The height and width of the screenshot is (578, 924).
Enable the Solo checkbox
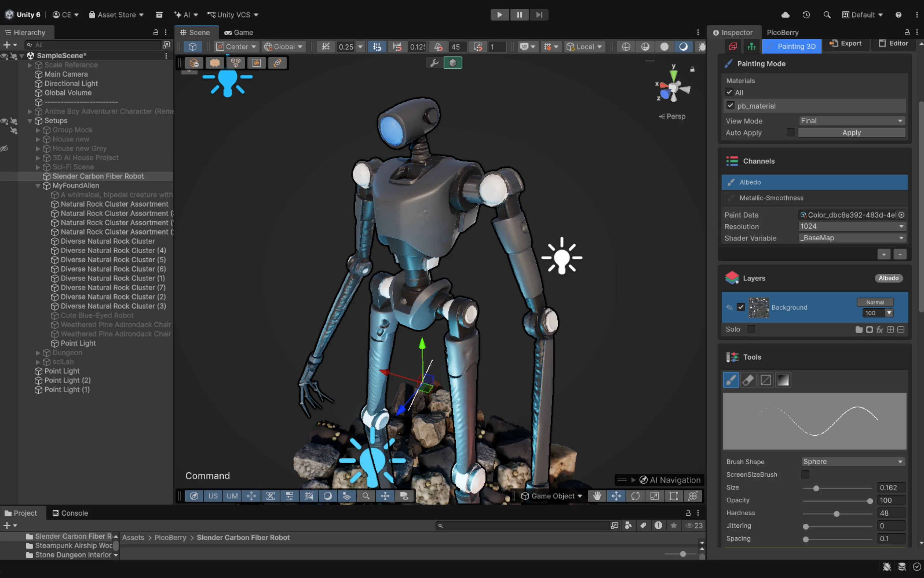[x=751, y=329]
